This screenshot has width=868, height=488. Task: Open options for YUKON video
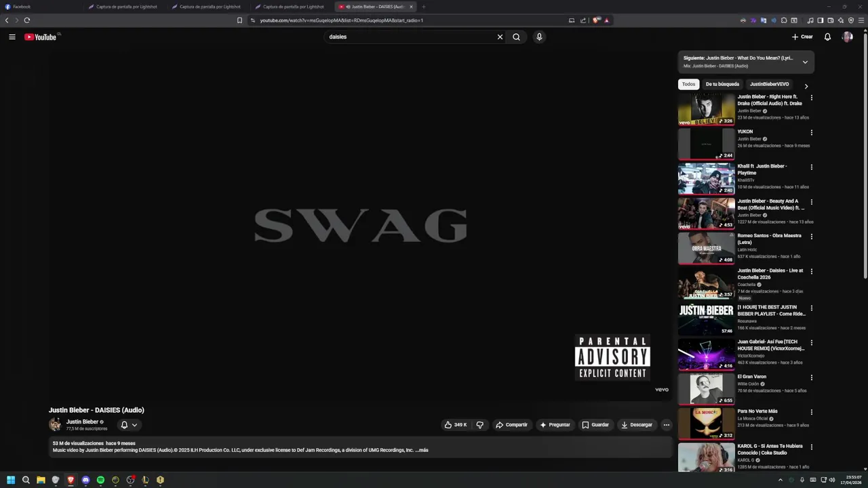pyautogui.click(x=811, y=132)
